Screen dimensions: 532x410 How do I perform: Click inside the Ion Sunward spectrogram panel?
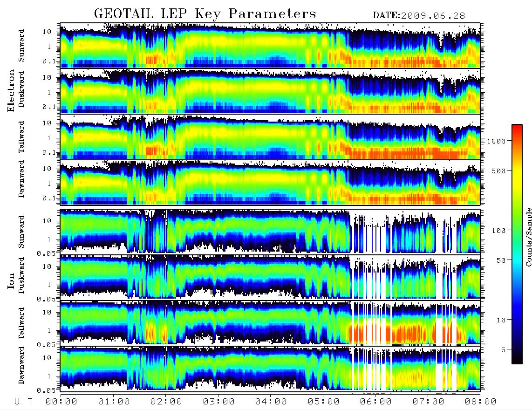coord(270,232)
